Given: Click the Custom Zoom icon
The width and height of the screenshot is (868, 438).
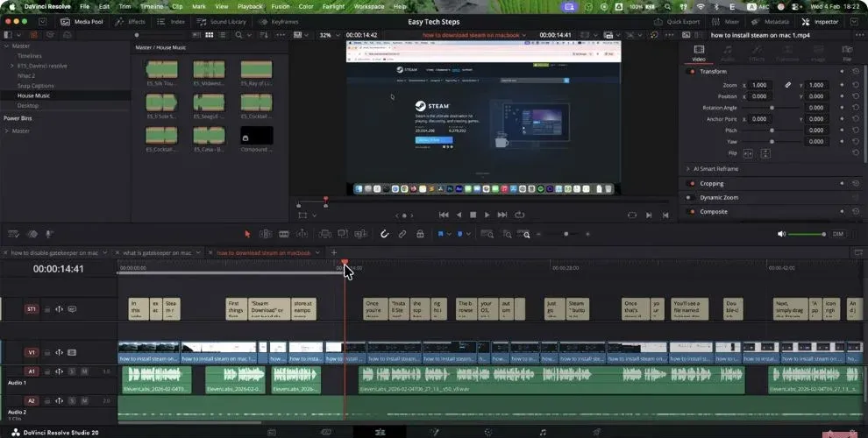Looking at the screenshot, I should tap(523, 234).
